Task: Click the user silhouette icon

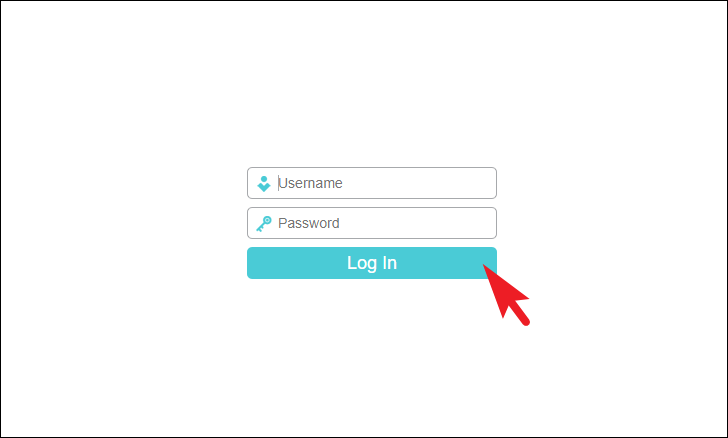Action: pyautogui.click(x=264, y=184)
